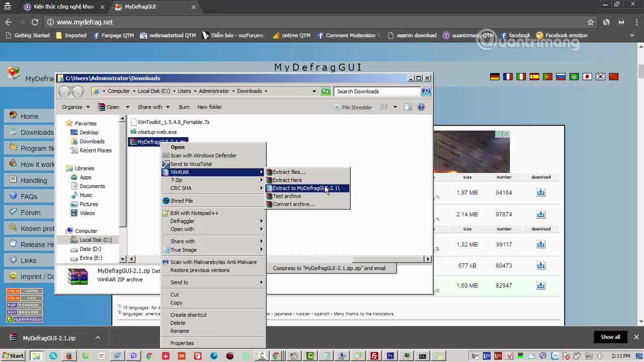Image resolution: width=644 pixels, height=362 pixels.
Task: Click the Search Downloads field
Action: [377, 91]
